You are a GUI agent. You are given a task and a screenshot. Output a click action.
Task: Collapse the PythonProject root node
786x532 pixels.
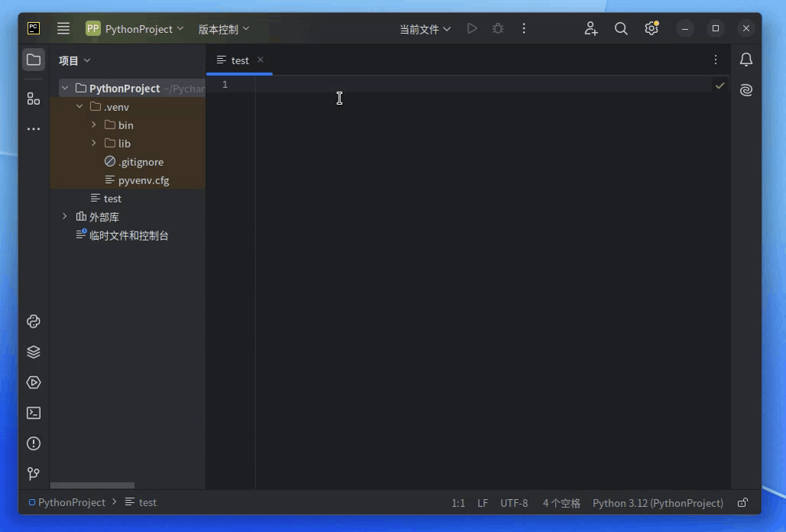65,88
